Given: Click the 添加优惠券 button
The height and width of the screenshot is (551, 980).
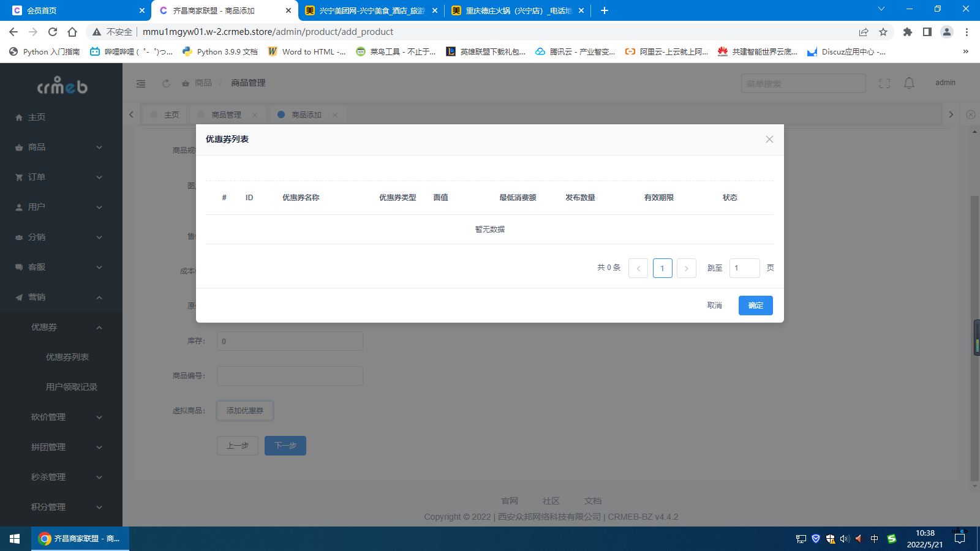Looking at the screenshot, I should pos(245,411).
